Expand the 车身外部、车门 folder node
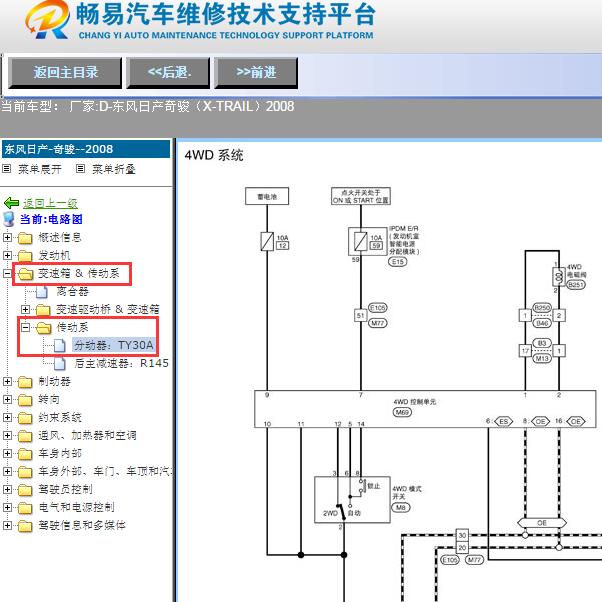 (x=7, y=471)
